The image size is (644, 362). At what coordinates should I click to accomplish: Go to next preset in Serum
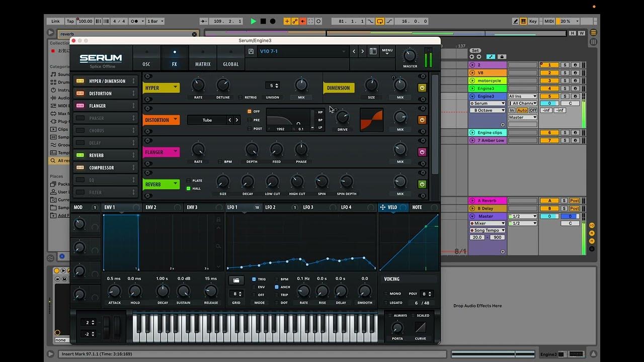362,51
